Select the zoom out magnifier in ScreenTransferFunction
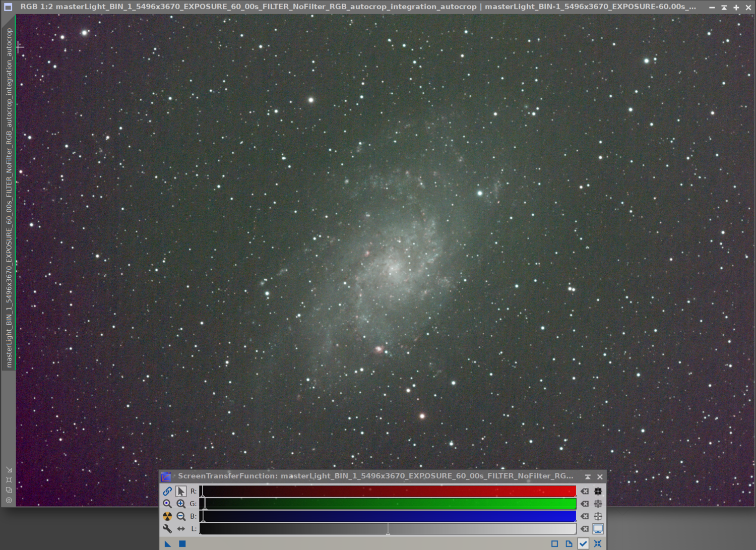Image resolution: width=756 pixels, height=550 pixels. tap(181, 516)
